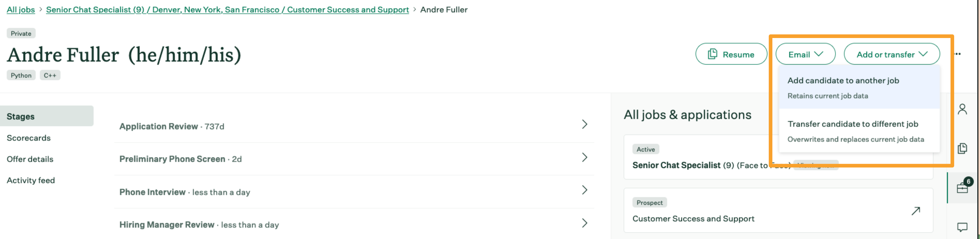Expand the Phone Interview stage chevron

pyautogui.click(x=584, y=190)
